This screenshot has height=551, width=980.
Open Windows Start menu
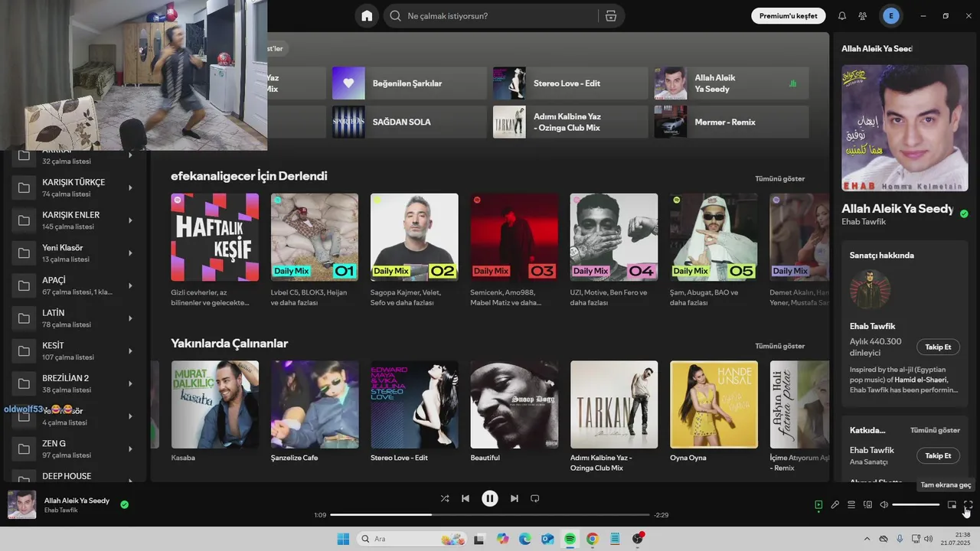click(x=343, y=539)
